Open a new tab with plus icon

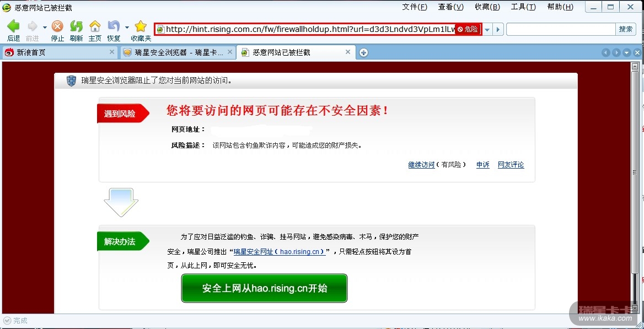pyautogui.click(x=363, y=52)
